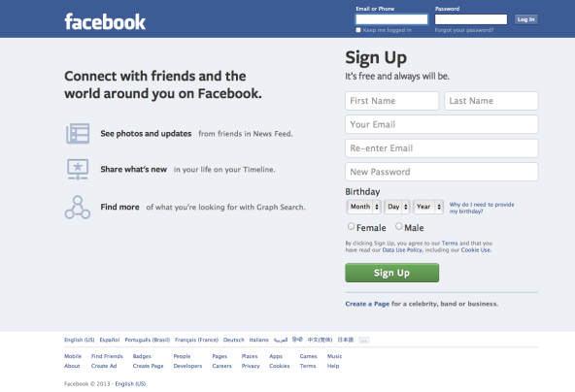Click the Timeline star icon
This screenshot has height=392, width=575.
click(78, 169)
